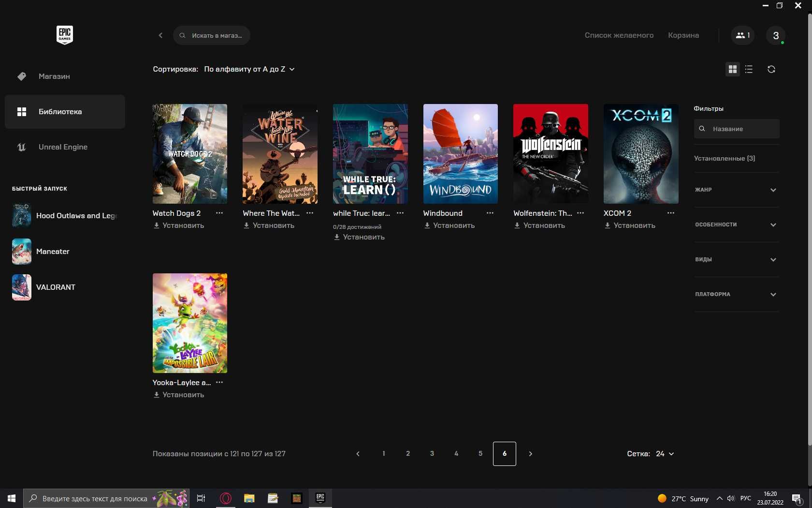Open options menu for Windbound

(x=490, y=213)
